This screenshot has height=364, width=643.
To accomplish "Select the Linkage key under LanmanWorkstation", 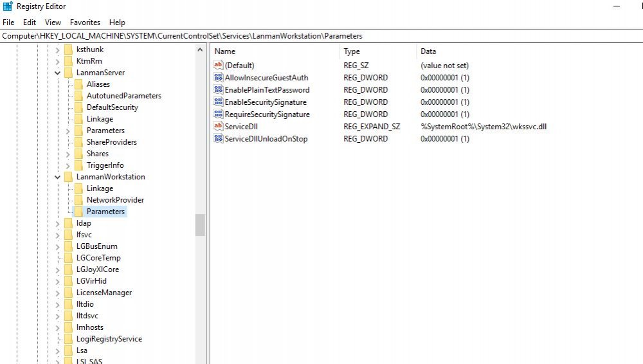I will pos(100,188).
